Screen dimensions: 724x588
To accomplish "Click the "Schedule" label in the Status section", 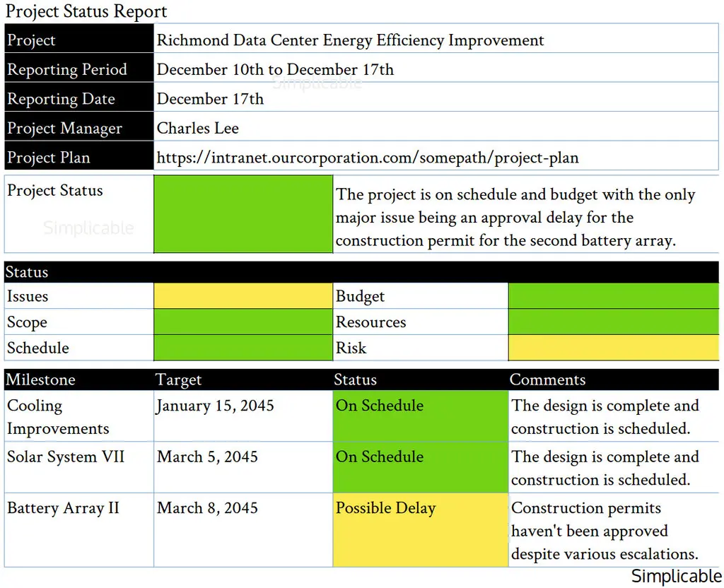I will pyautogui.click(x=38, y=348).
